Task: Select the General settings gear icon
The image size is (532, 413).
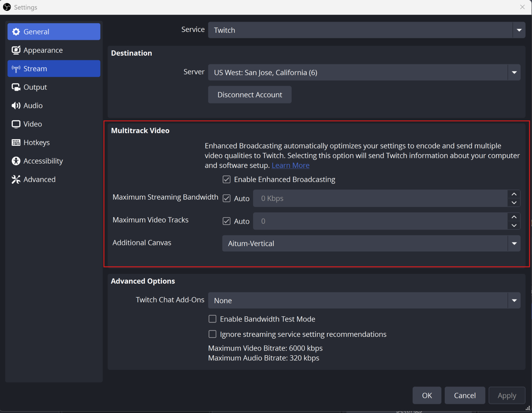Action: (16, 31)
